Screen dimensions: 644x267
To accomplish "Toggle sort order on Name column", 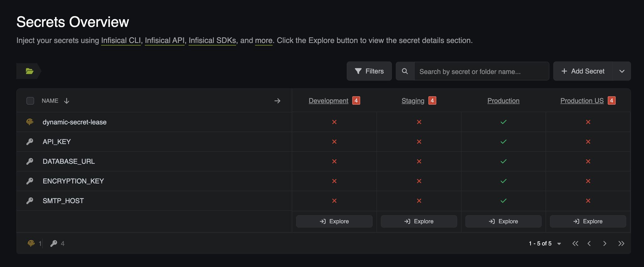I will (66, 101).
